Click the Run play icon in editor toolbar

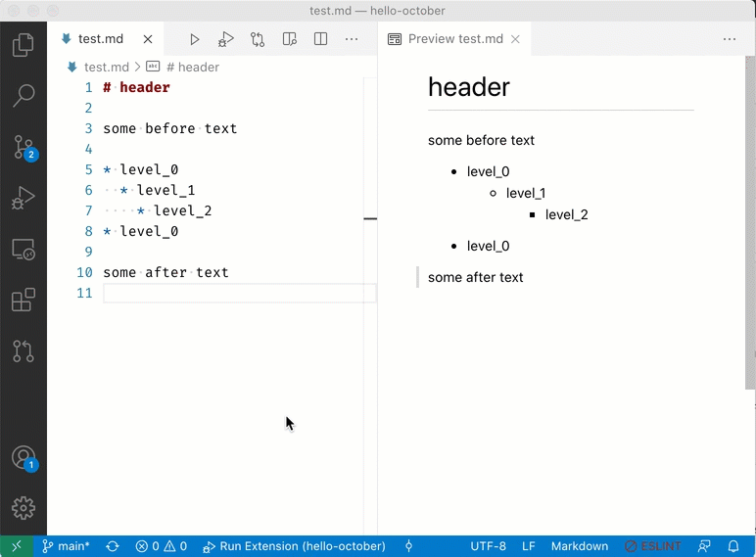[x=194, y=39]
